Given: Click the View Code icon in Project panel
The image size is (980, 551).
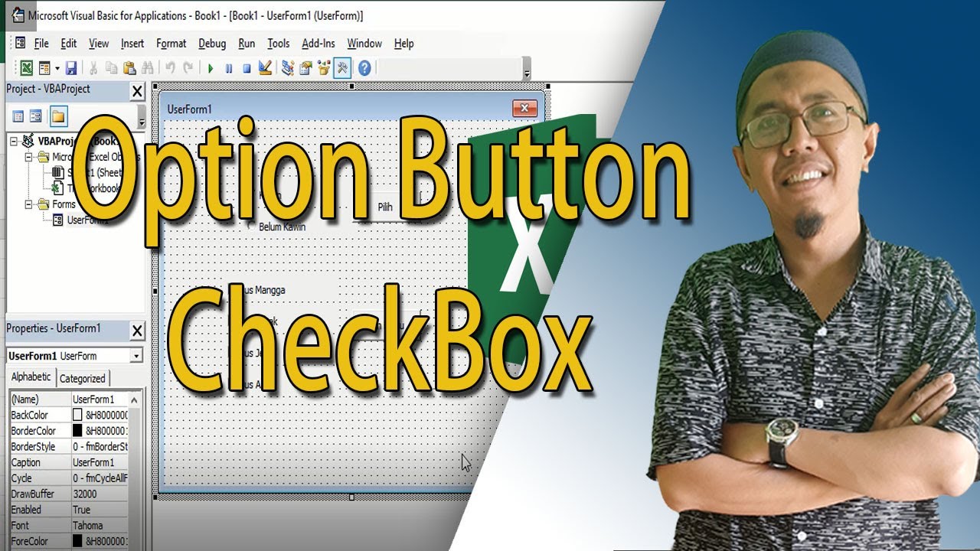Looking at the screenshot, I should [x=17, y=116].
